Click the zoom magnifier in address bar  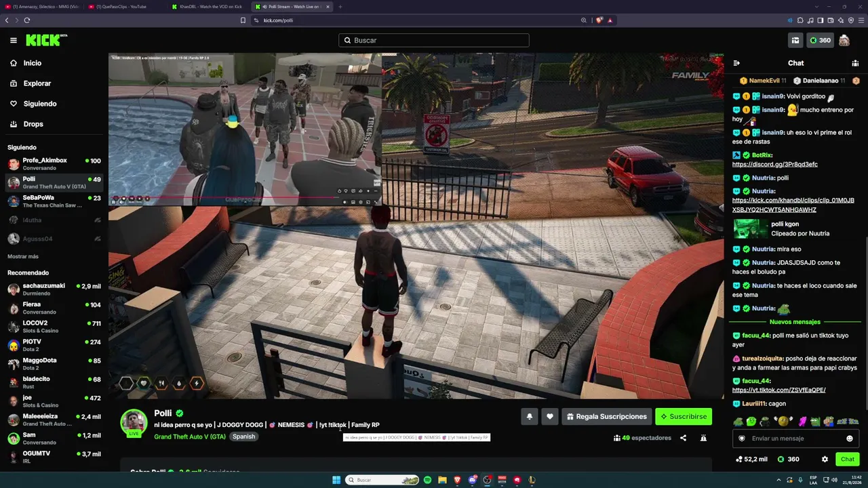click(x=583, y=20)
